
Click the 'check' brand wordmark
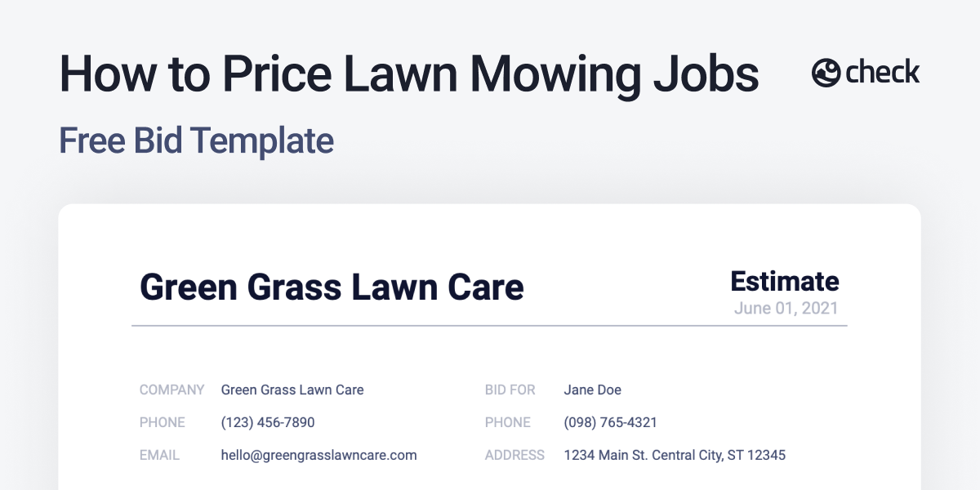pyautogui.click(x=883, y=73)
